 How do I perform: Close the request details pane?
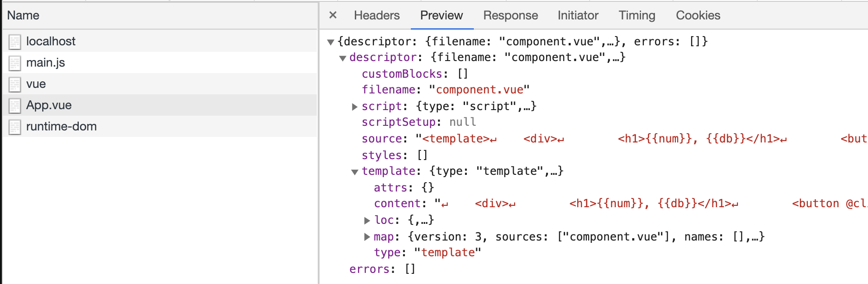pyautogui.click(x=333, y=15)
